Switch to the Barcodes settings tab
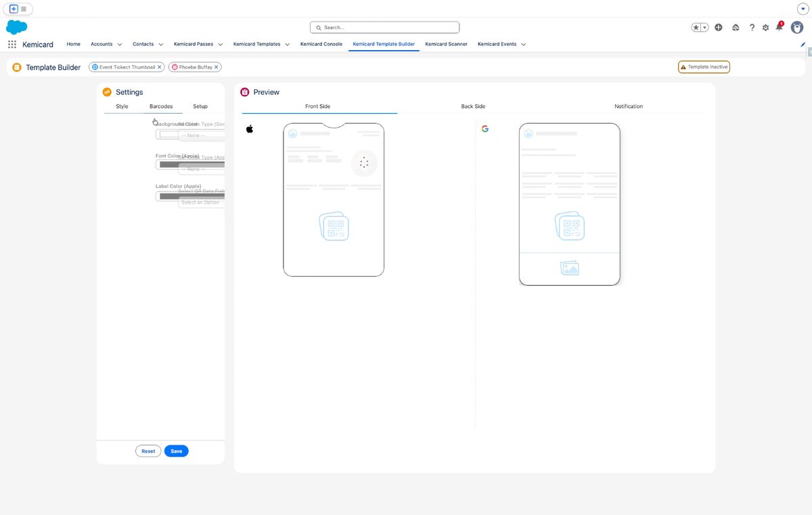812x515 pixels. pyautogui.click(x=161, y=106)
